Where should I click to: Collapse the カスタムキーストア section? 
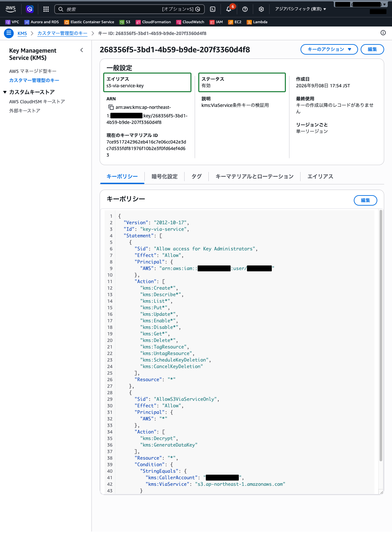[x=5, y=92]
